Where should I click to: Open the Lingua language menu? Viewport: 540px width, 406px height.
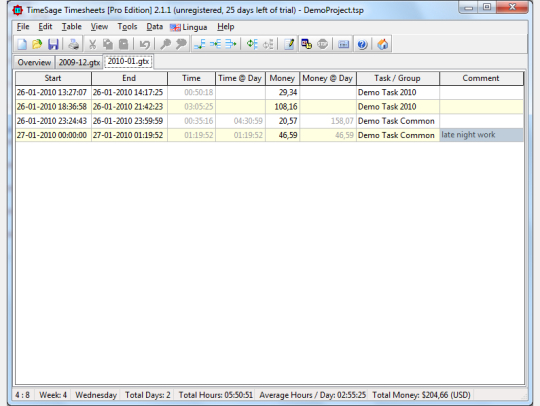pyautogui.click(x=188, y=27)
